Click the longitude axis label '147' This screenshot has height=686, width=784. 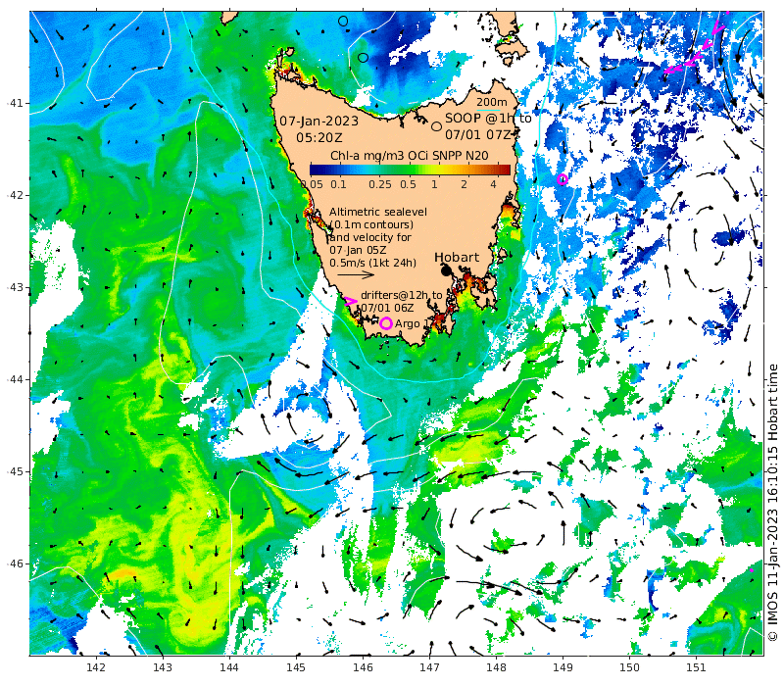click(429, 667)
